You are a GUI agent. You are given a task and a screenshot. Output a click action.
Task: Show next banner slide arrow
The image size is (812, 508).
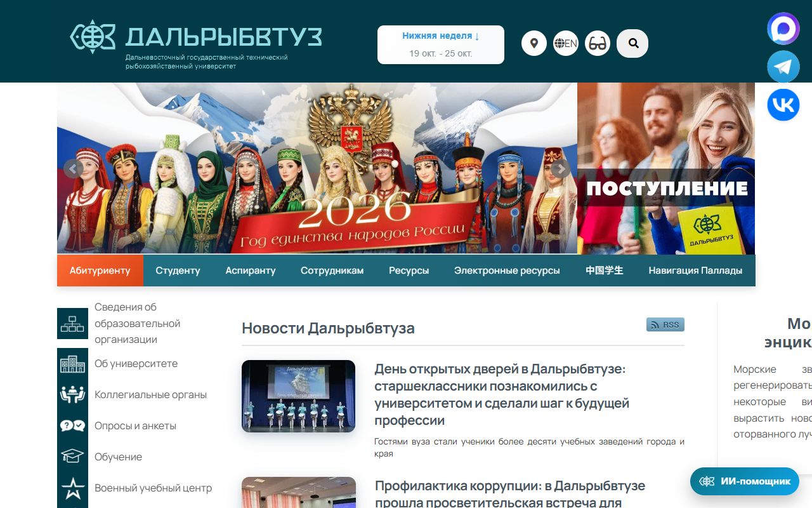point(560,169)
